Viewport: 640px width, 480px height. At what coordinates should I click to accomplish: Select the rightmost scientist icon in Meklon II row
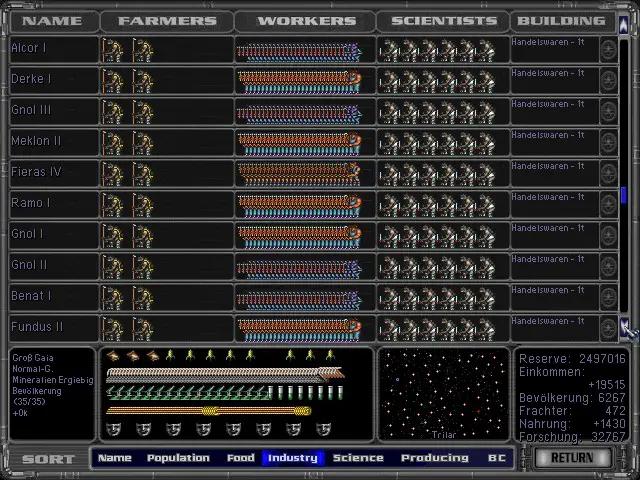click(x=486, y=143)
